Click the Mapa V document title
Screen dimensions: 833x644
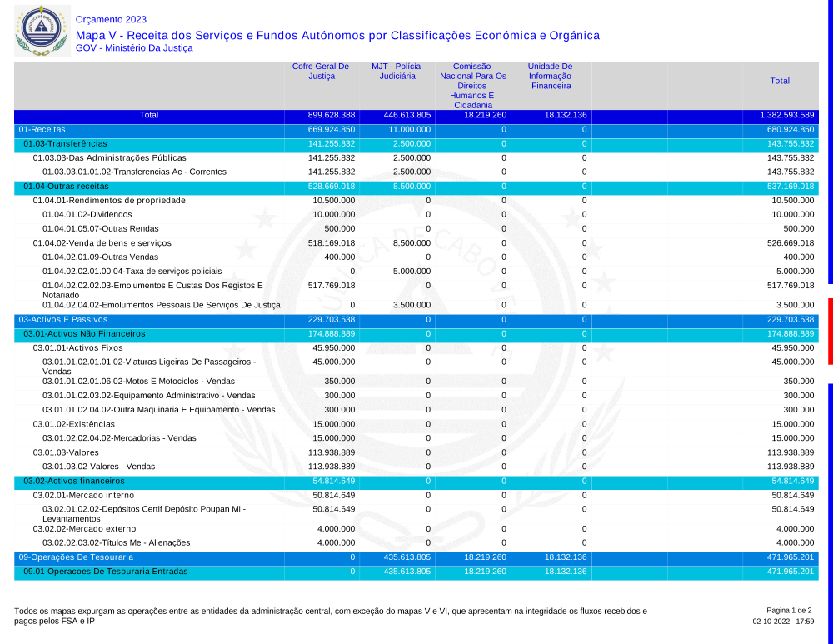pyautogui.click(x=337, y=35)
